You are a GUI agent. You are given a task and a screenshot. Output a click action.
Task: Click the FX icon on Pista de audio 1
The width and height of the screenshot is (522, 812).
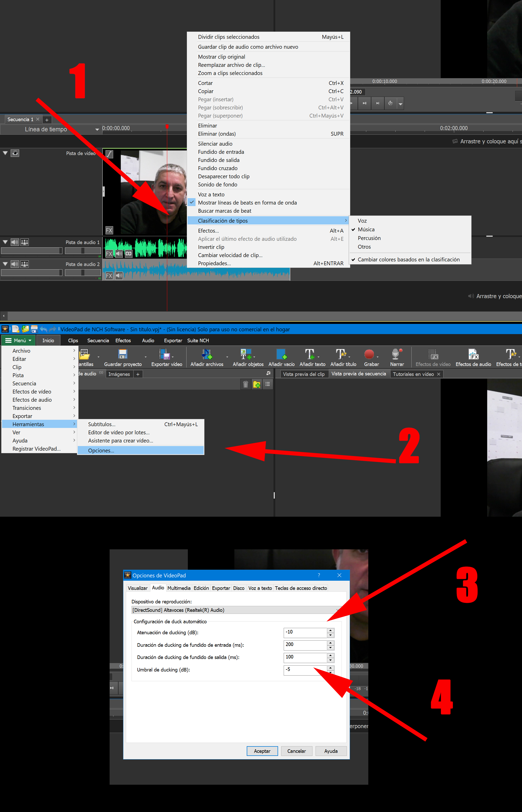coord(109,253)
